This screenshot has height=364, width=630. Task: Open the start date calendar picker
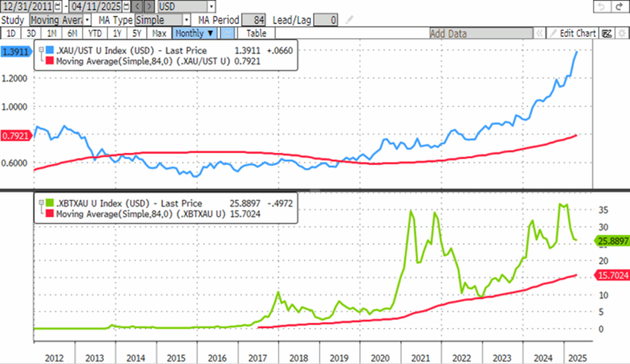[x=58, y=7]
